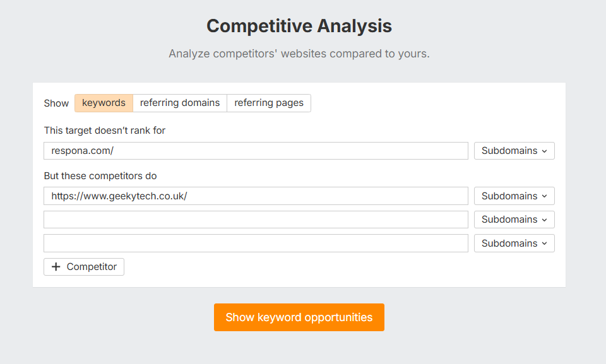
Task: Click Show keyword opportunities
Action: coord(299,317)
